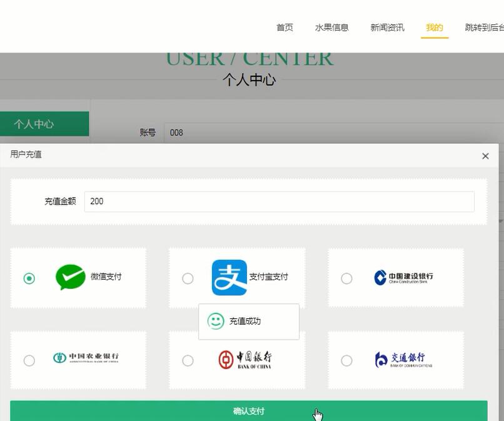Click the 账号 field showing 008

click(x=334, y=133)
